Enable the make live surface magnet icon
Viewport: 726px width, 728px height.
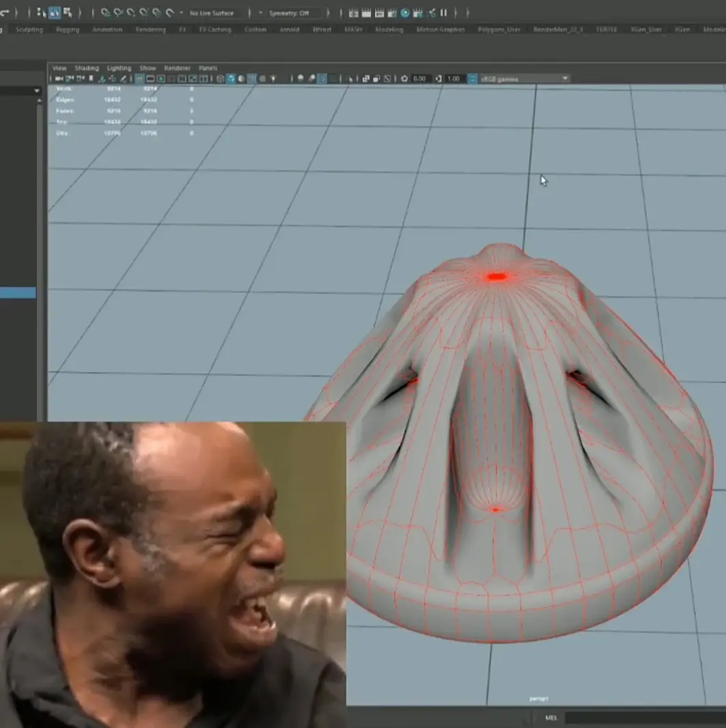[169, 12]
